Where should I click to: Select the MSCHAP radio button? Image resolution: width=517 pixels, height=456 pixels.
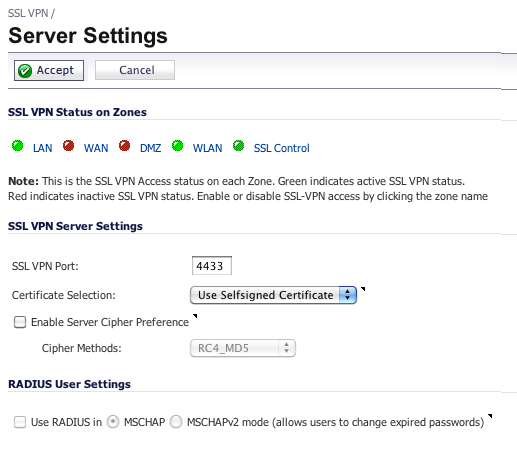(x=113, y=422)
